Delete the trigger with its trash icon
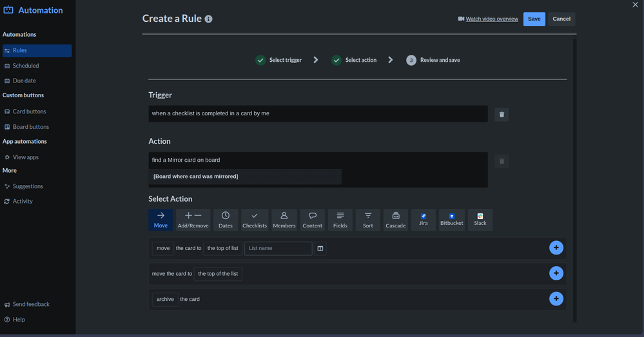 pyautogui.click(x=502, y=115)
